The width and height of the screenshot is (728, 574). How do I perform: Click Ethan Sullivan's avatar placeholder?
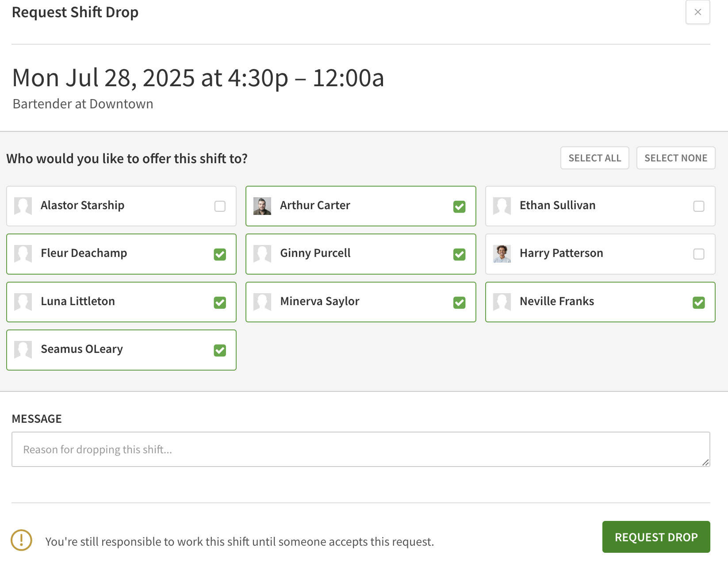point(501,206)
